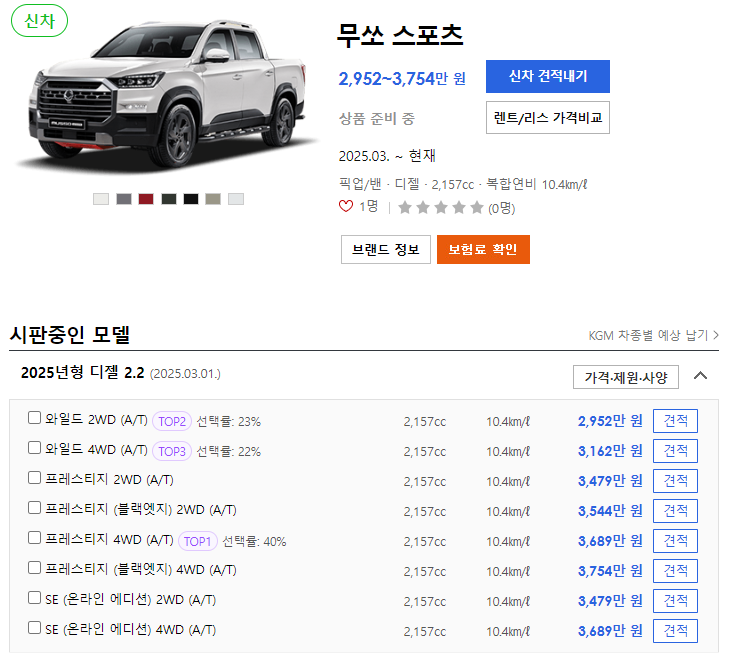Viewport: 732px width, 663px height.
Task: Pick the dark green color swatch
Action: point(169,199)
